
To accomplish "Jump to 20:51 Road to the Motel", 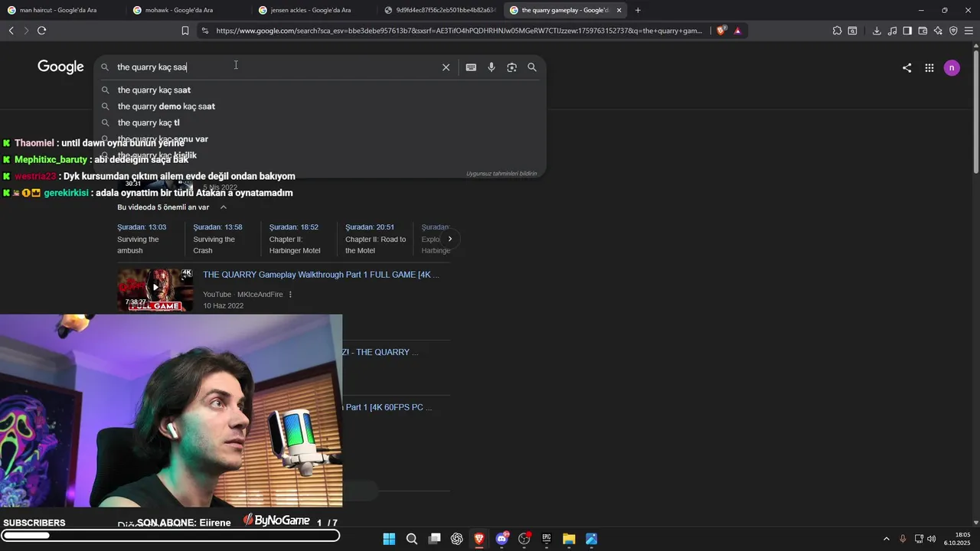I will (x=375, y=239).
